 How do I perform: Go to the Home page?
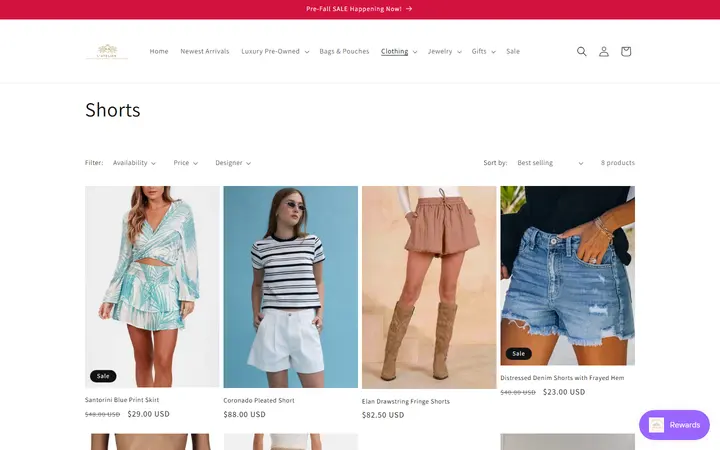pos(159,51)
